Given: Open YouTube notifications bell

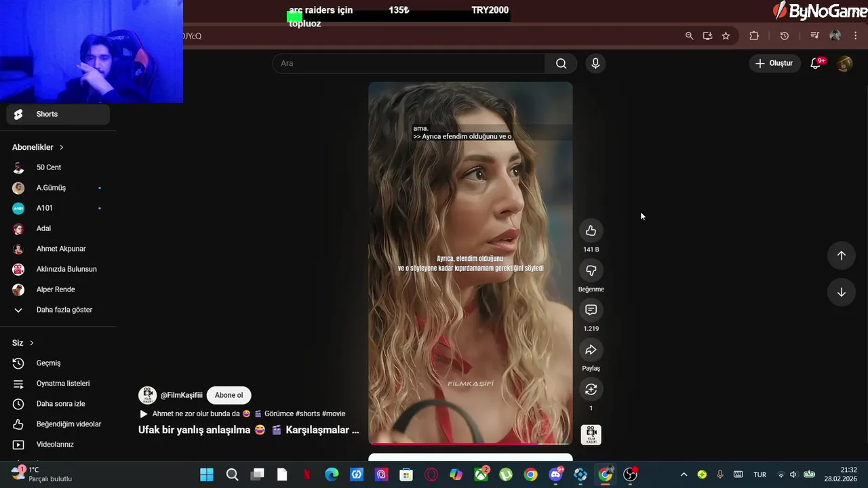Looking at the screenshot, I should (x=816, y=63).
